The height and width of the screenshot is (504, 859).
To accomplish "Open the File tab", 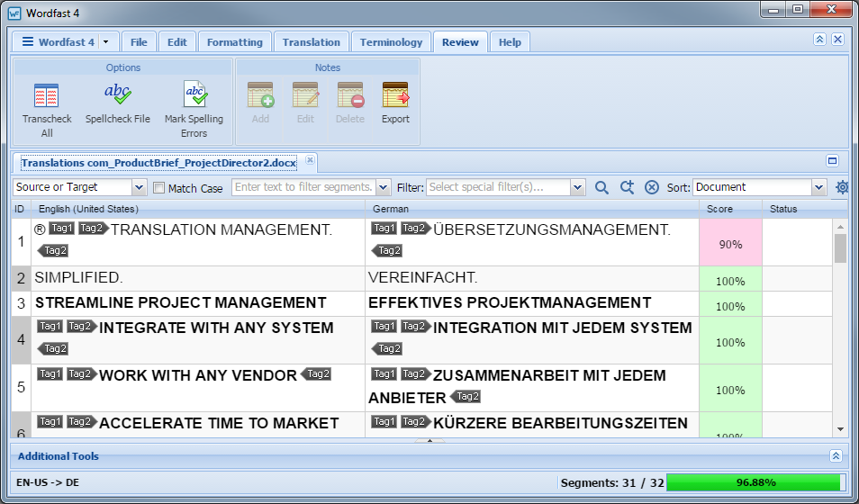I will click(139, 42).
